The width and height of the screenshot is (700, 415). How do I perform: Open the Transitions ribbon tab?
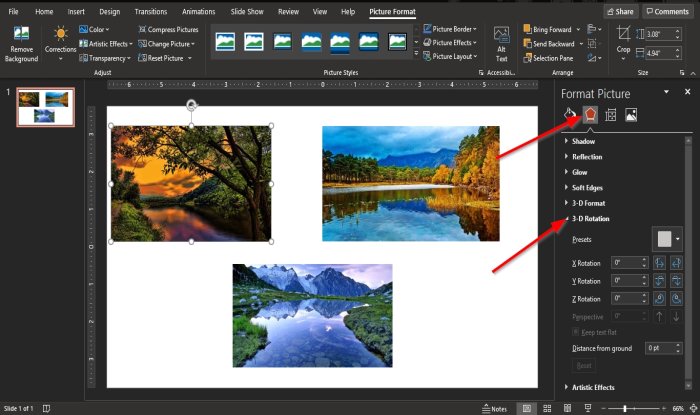click(x=150, y=11)
